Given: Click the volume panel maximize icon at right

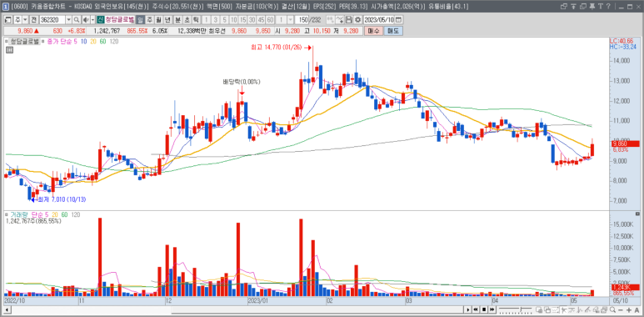Looking at the screenshot, I should tap(637, 214).
